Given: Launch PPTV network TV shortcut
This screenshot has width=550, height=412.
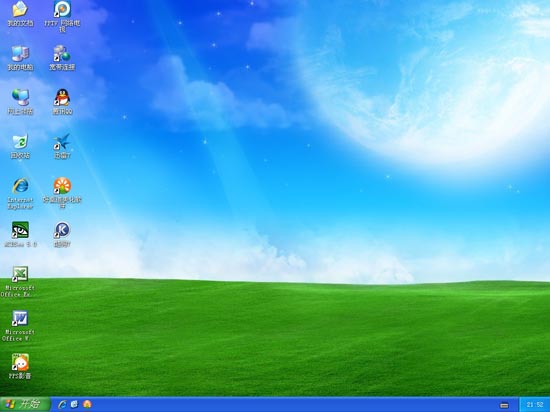Looking at the screenshot, I should pyautogui.click(x=62, y=9).
